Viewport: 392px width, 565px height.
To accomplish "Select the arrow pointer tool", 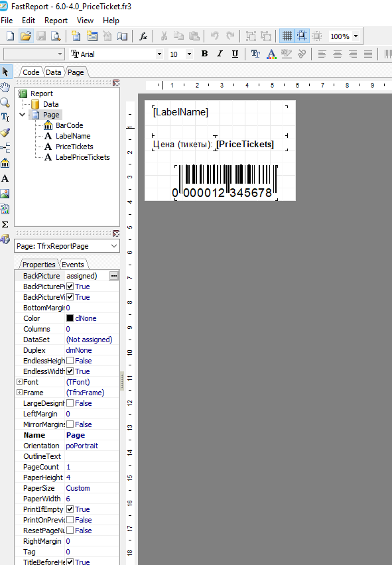I will click(5, 72).
